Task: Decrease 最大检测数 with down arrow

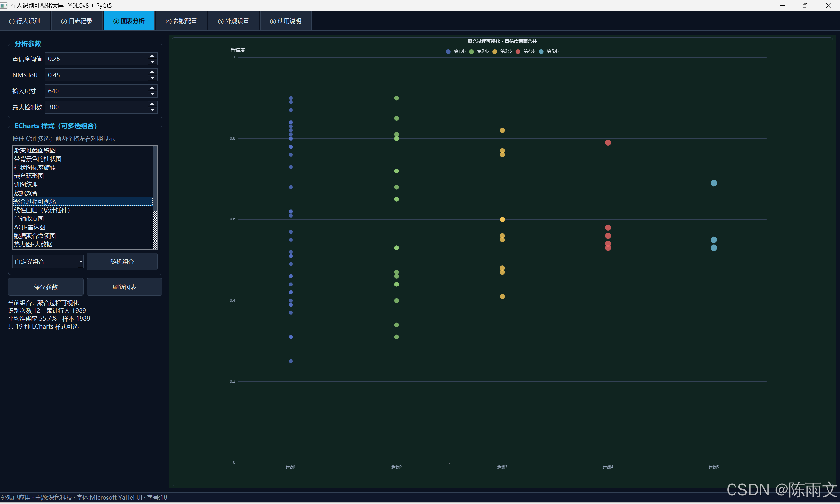Action: click(x=152, y=110)
